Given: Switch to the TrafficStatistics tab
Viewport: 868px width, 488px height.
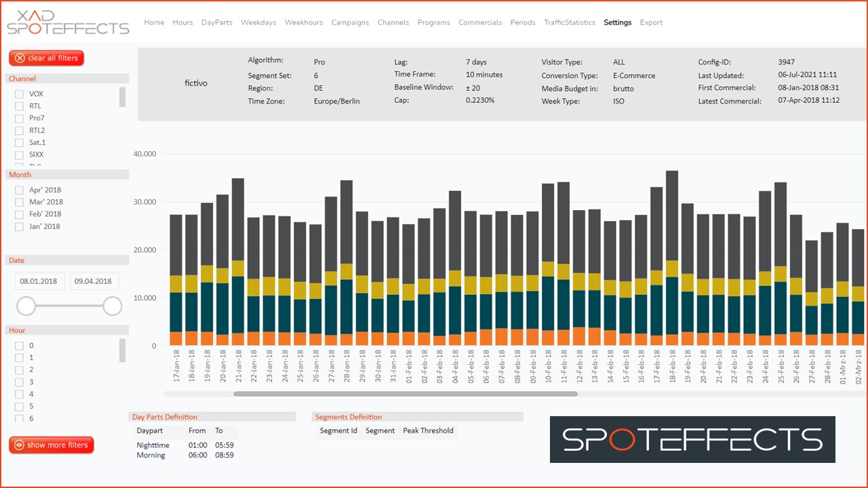Looking at the screenshot, I should (x=570, y=22).
